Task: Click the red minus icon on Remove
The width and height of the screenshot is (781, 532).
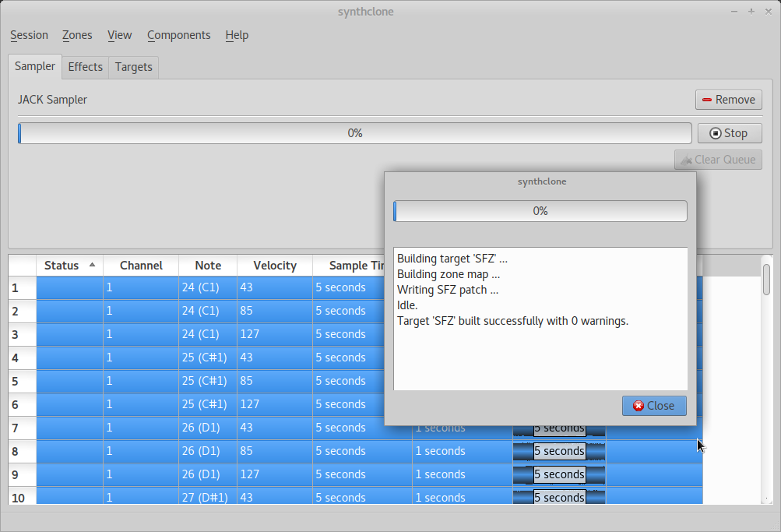Action: click(x=707, y=100)
